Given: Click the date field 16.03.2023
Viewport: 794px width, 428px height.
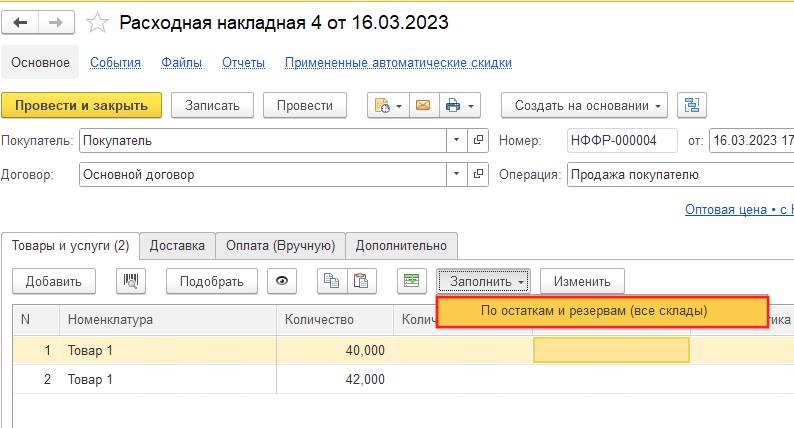Looking at the screenshot, I should click(x=752, y=140).
